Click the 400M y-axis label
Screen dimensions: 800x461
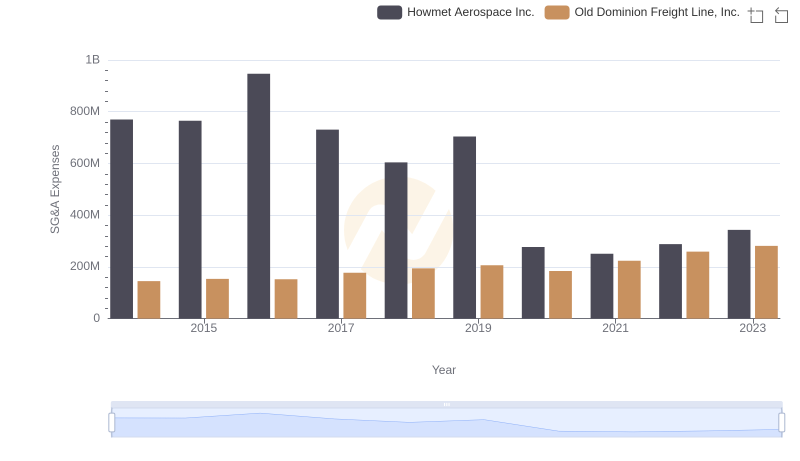85,215
